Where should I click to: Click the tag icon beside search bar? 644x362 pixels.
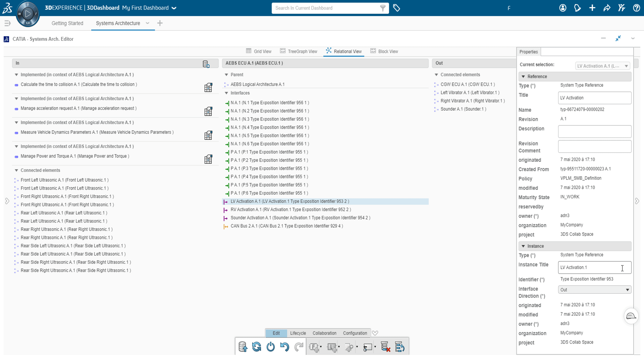pyautogui.click(x=396, y=8)
